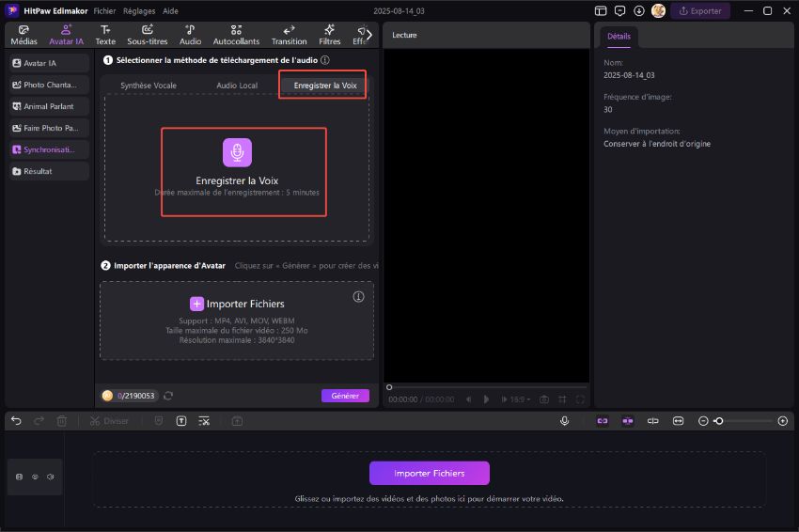Viewport: 799px width, 532px height.
Task: Show info about audio download method
Action: pyautogui.click(x=325, y=60)
